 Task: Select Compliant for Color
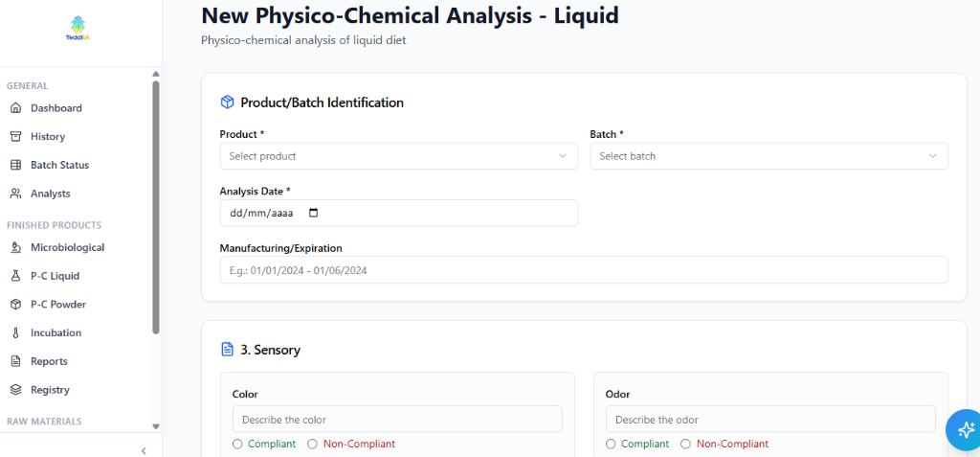pyautogui.click(x=237, y=444)
